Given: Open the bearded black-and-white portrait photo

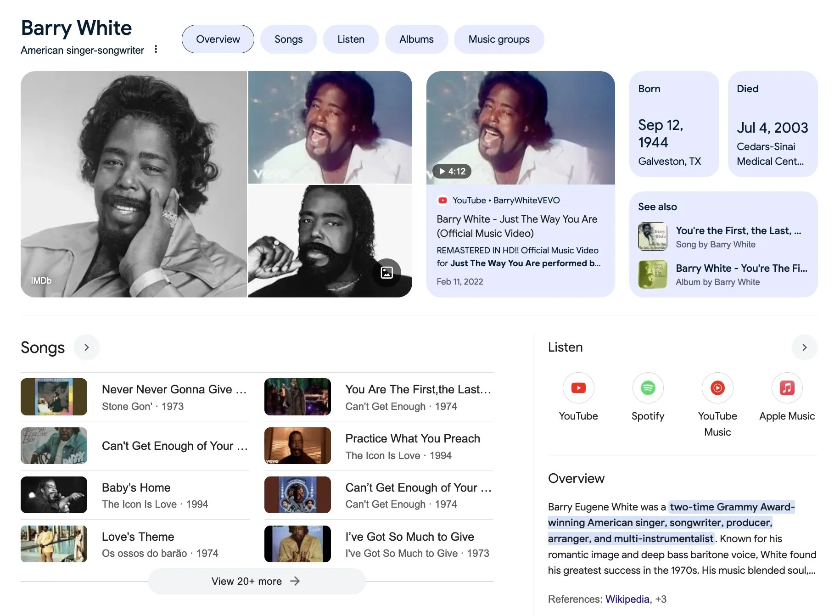Looking at the screenshot, I should pyautogui.click(x=330, y=241).
